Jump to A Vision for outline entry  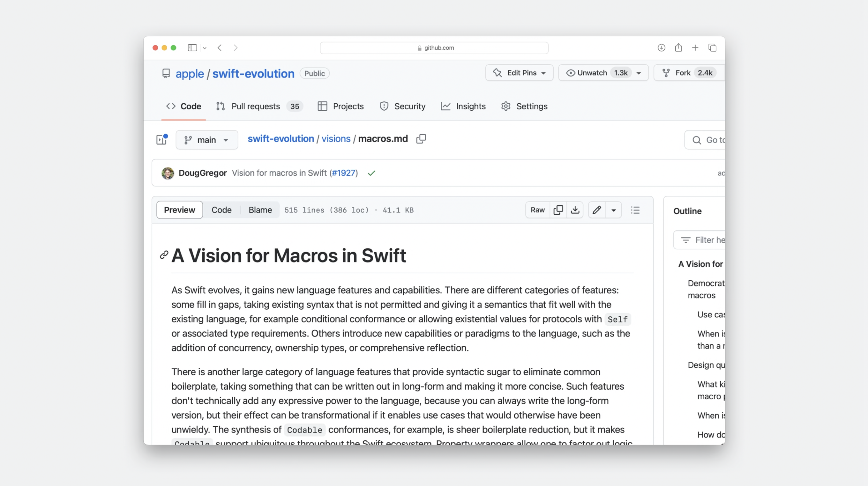tap(701, 264)
